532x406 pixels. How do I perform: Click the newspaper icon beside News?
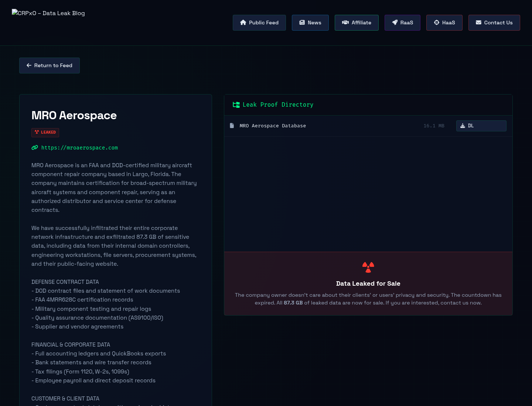tap(302, 23)
